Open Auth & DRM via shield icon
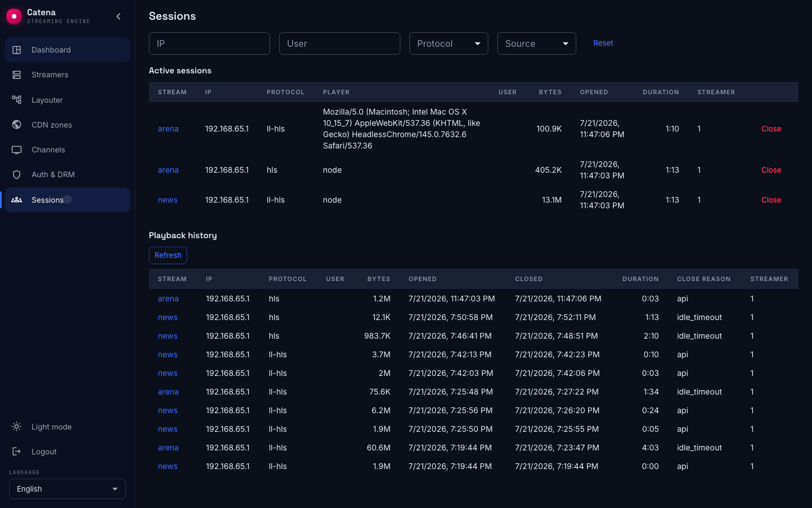Screen dimensions: 812x508 (17, 174)
